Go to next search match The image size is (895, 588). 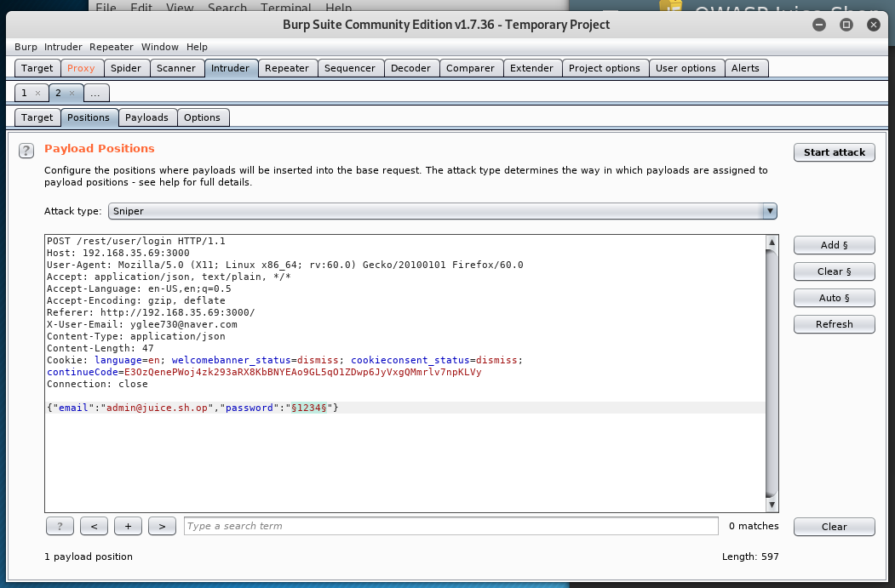pyautogui.click(x=162, y=526)
